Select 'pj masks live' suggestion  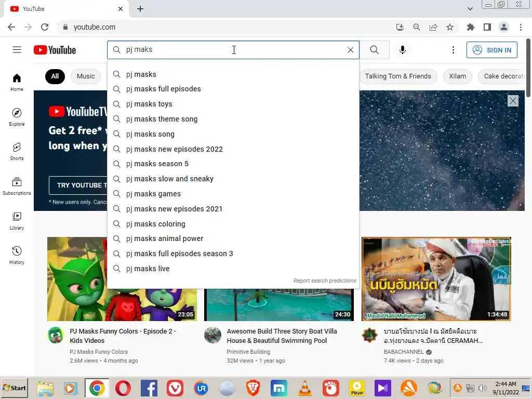(233, 269)
